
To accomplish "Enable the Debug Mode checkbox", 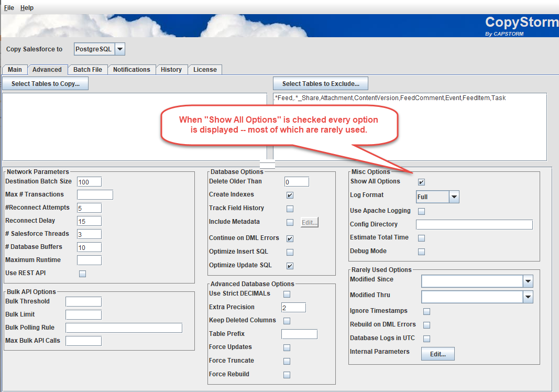I will tap(421, 252).
